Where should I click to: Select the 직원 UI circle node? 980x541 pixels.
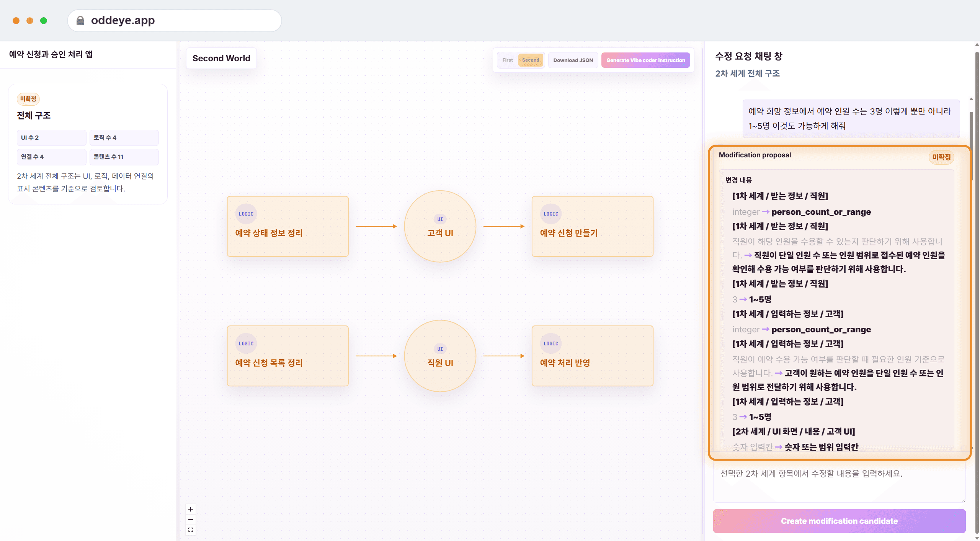tap(440, 356)
